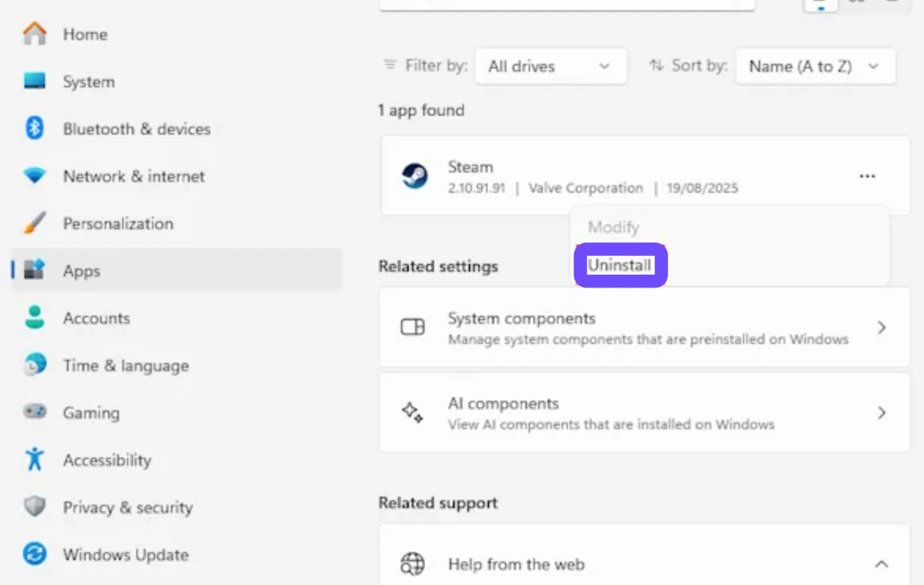Open Steam's three-dot more options button
Image resolution: width=924 pixels, height=585 pixels.
(x=867, y=176)
